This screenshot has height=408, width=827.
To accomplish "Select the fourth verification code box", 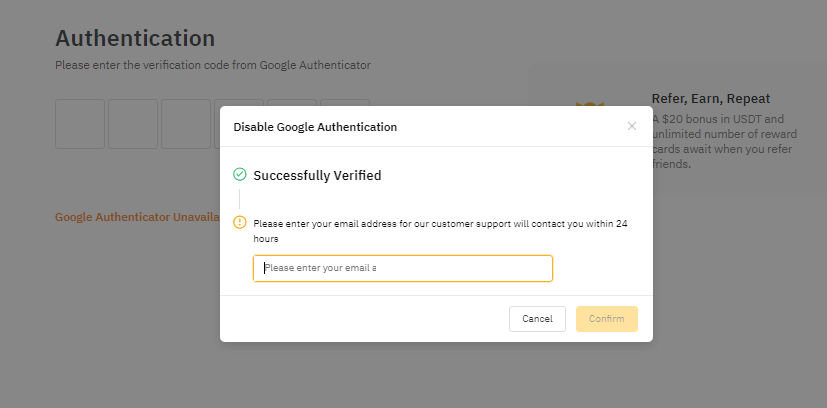I will 239,102.
